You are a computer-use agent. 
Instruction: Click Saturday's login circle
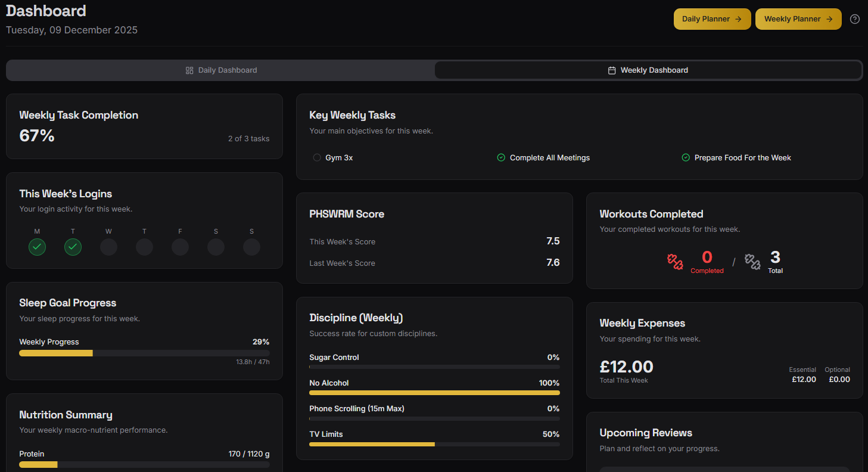pyautogui.click(x=216, y=247)
